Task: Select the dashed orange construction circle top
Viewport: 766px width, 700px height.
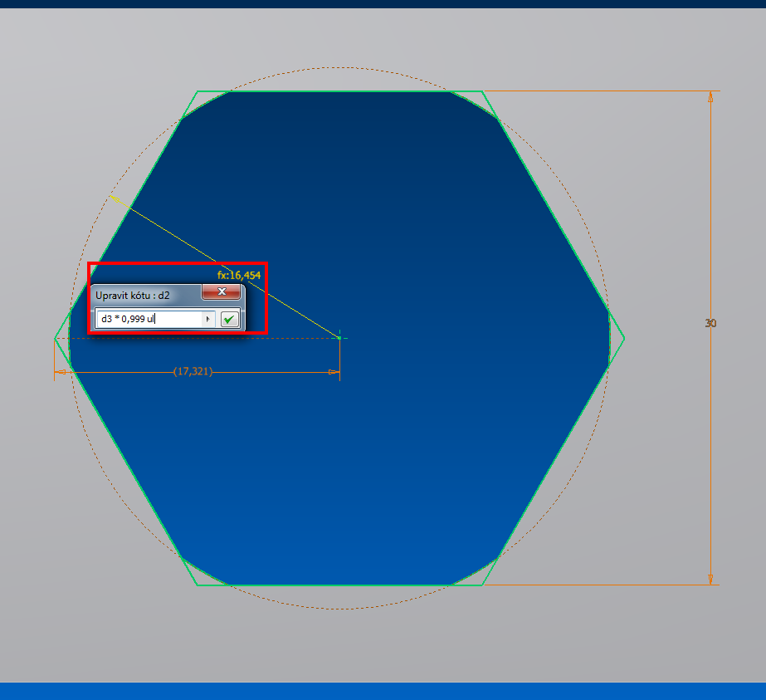Action: [339, 67]
